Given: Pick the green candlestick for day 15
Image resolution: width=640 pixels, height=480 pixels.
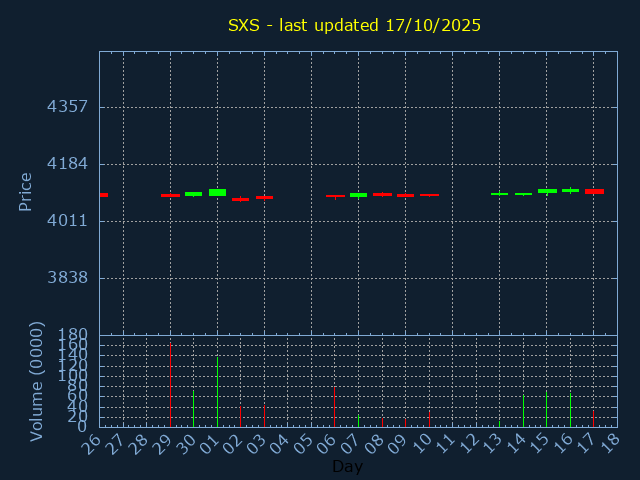Looking at the screenshot, I should tap(547, 190).
